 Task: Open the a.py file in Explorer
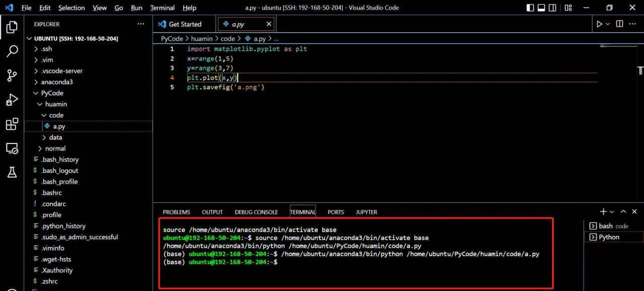[x=59, y=126]
